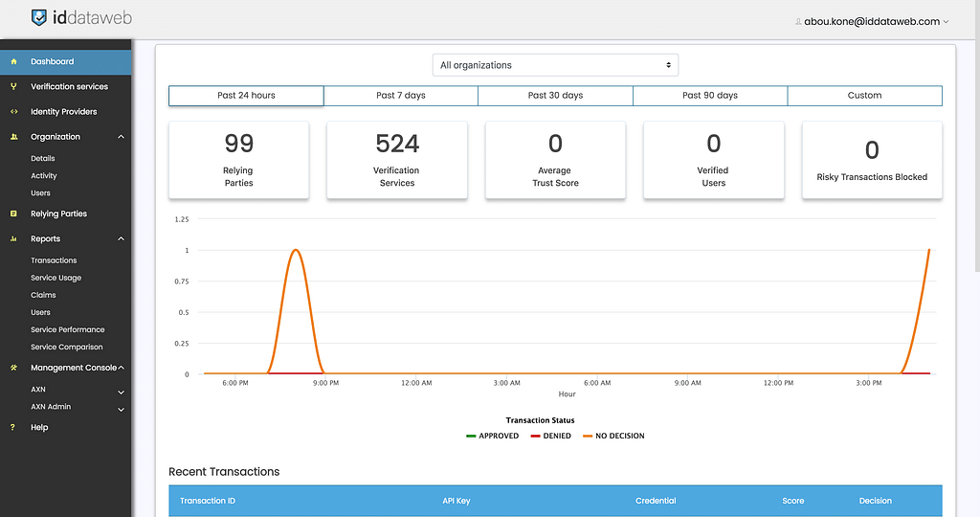This screenshot has width=980, height=517.
Task: Click the Transaction ID column header
Action: (208, 501)
